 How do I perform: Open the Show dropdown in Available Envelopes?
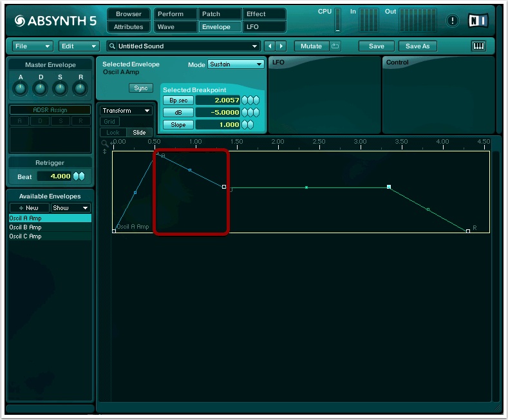coord(70,208)
